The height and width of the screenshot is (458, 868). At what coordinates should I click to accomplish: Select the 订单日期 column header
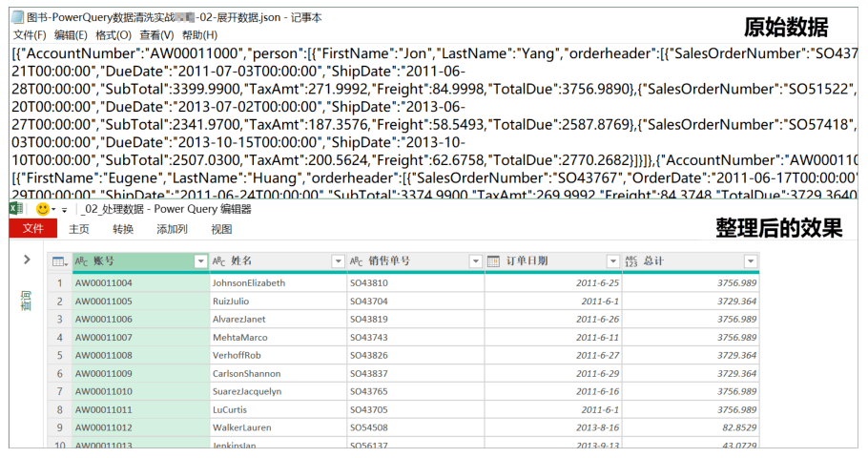click(x=553, y=261)
